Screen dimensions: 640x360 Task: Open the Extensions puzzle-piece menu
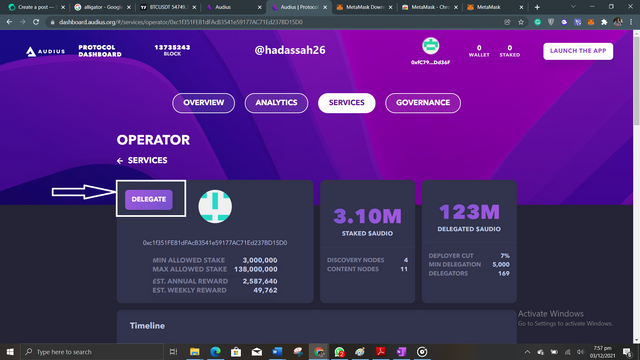[x=604, y=22]
